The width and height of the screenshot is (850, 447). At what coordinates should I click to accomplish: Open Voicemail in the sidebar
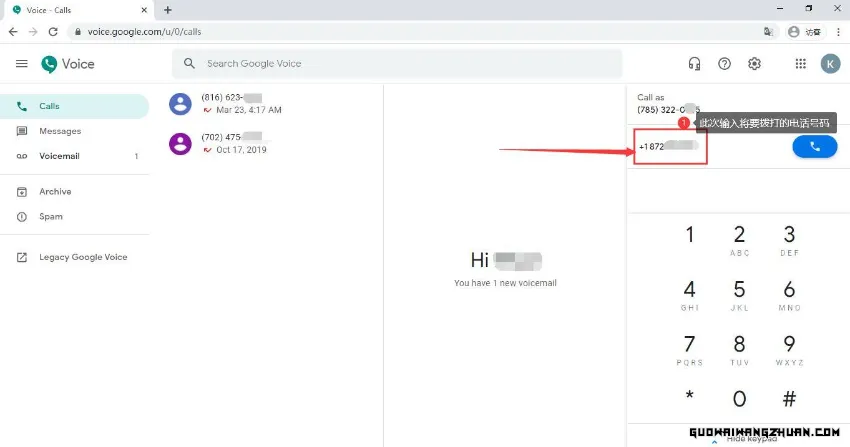74,156
